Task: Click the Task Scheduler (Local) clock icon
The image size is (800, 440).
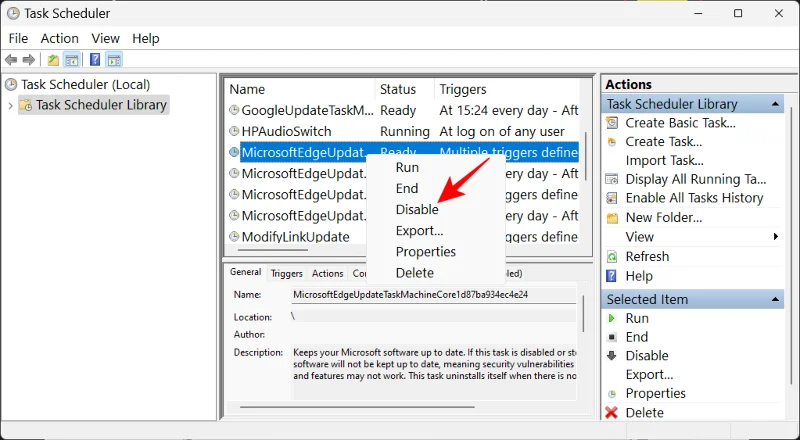Action: [11, 85]
